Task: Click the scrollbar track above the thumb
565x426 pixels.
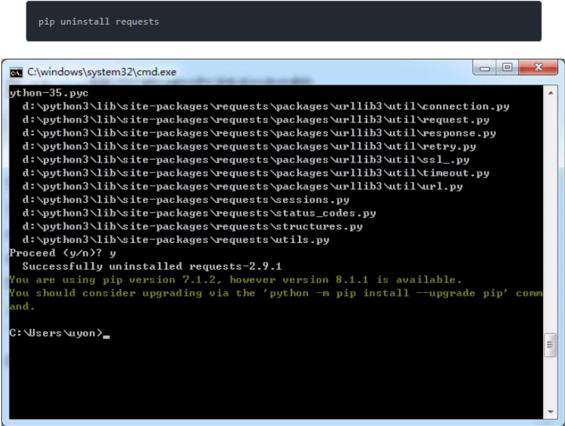Action: (x=550, y=216)
